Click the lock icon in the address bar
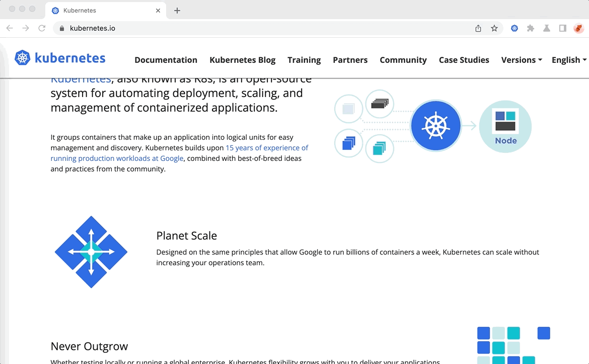 (62, 28)
